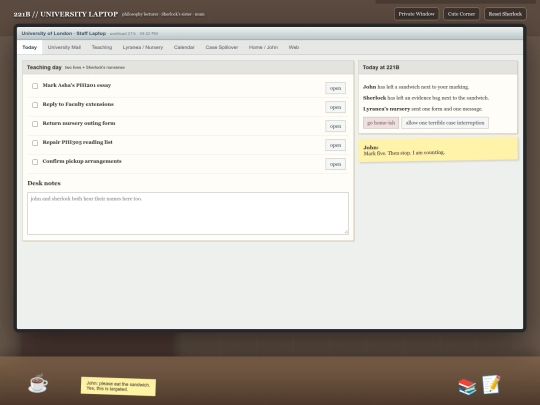Viewport: 540px width, 405px height.
Task: Open the notepad with pencil icon
Action: [x=491, y=384]
